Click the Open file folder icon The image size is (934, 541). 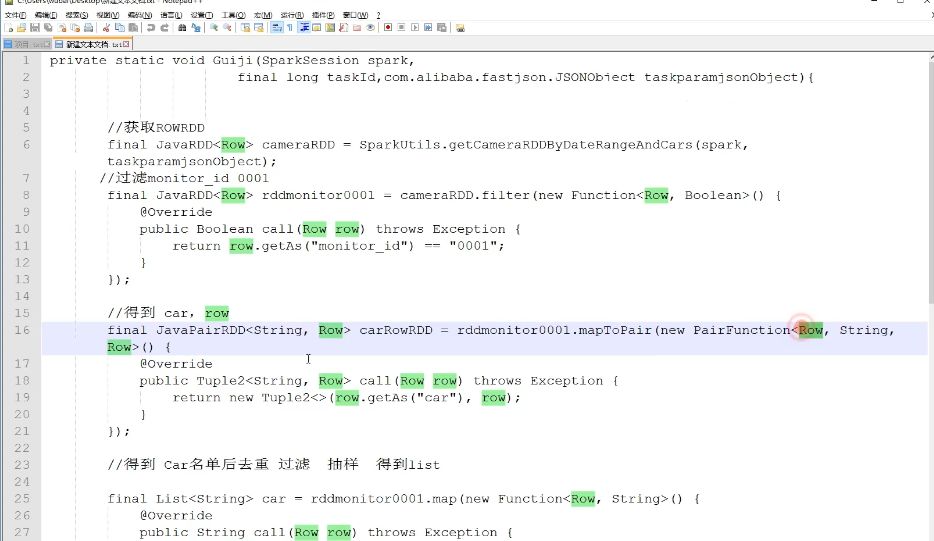[x=20, y=28]
